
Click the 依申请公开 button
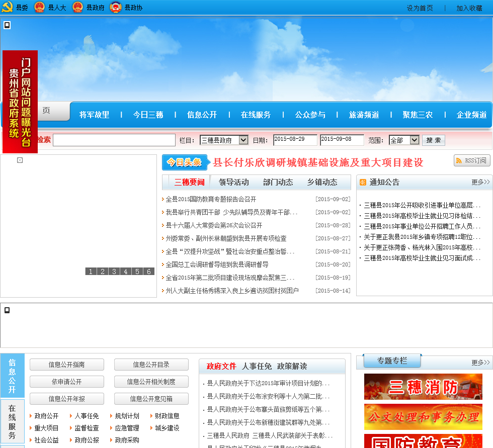(66, 382)
